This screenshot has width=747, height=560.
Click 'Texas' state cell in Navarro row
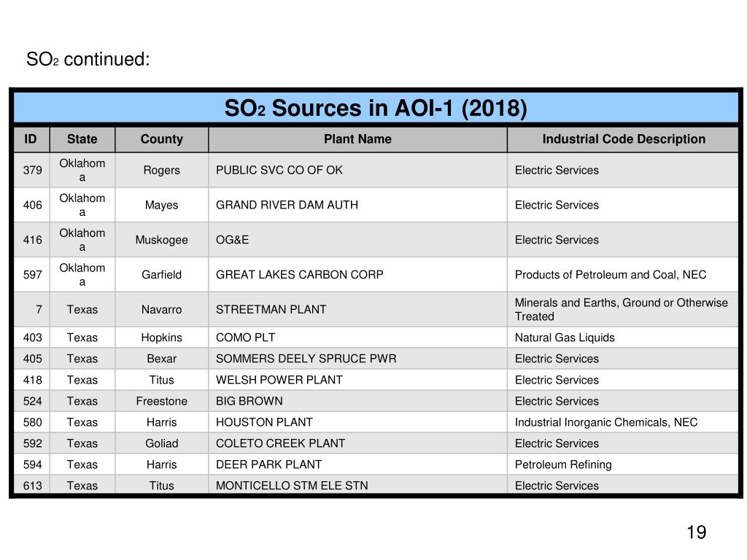pyautogui.click(x=82, y=309)
